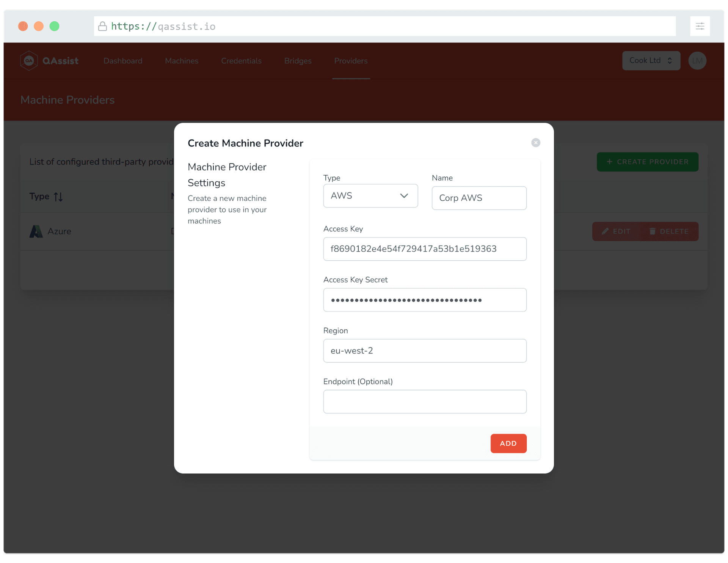
Task: Select the Region field showing eu-west-2
Action: tap(425, 351)
